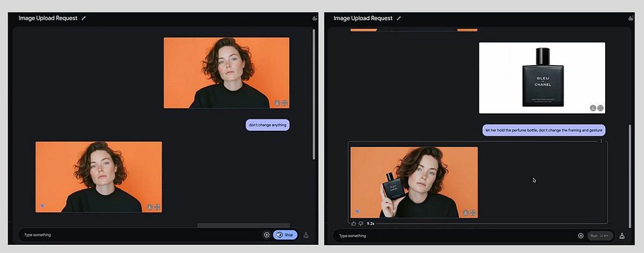Give thumbs up to the 9.2s response

(354, 223)
